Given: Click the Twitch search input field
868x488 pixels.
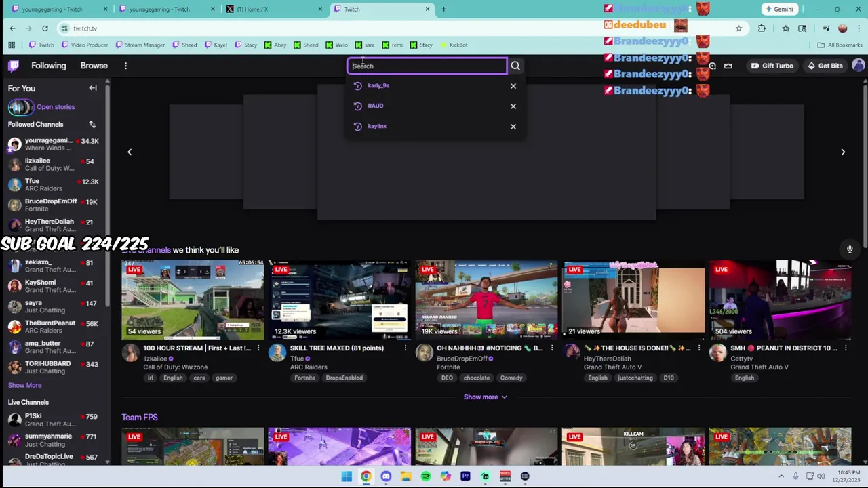Looking at the screenshot, I should click(x=427, y=66).
